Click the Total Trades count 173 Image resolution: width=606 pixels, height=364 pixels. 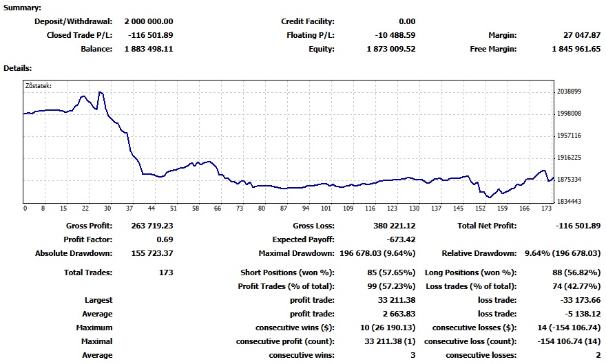coord(166,272)
